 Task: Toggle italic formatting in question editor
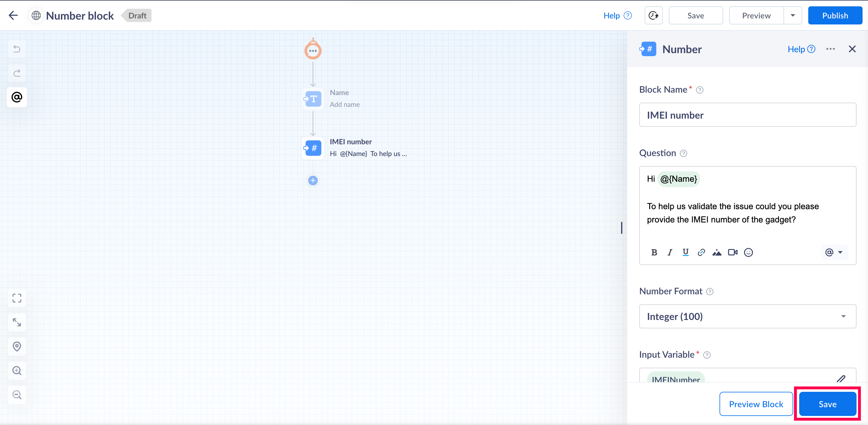coord(670,252)
